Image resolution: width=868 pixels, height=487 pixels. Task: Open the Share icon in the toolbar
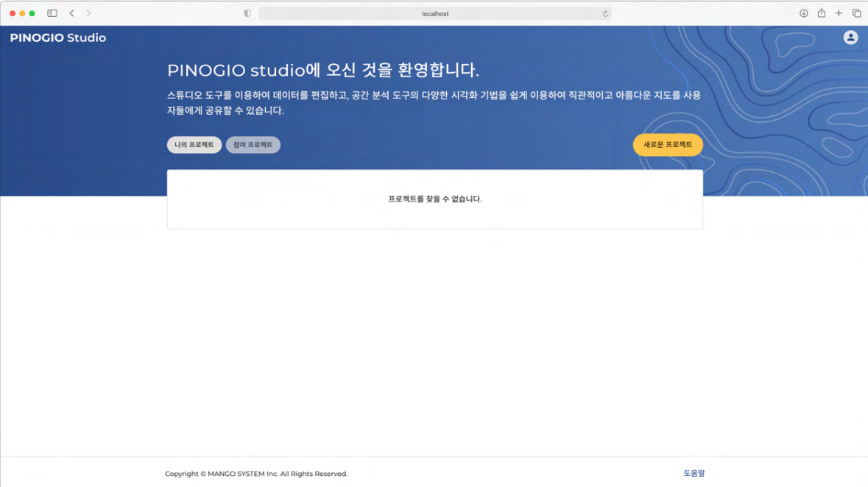click(x=821, y=13)
